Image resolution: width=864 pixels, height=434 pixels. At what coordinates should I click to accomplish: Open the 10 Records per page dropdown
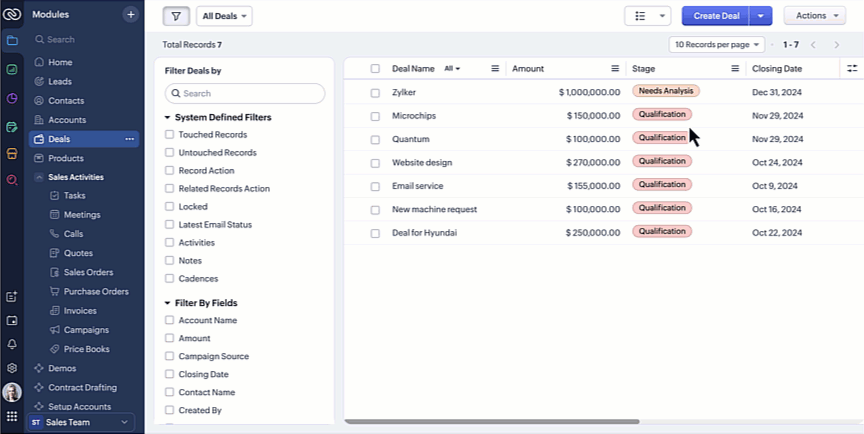717,45
